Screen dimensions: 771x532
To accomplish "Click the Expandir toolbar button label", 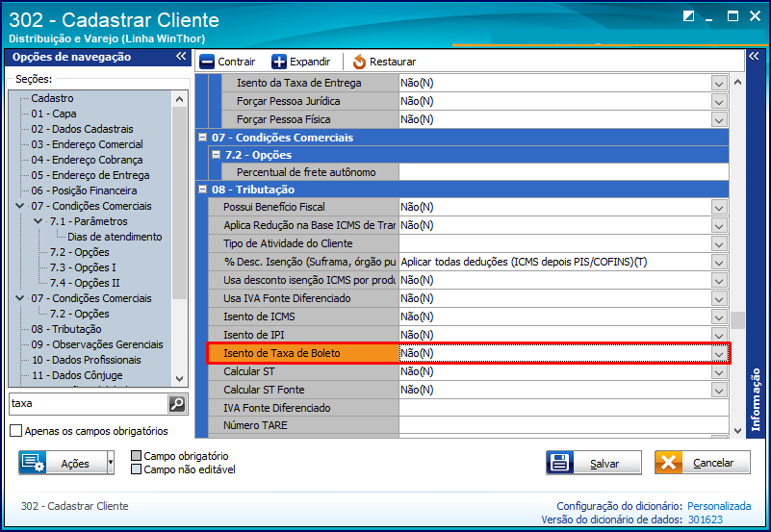I will (310, 62).
